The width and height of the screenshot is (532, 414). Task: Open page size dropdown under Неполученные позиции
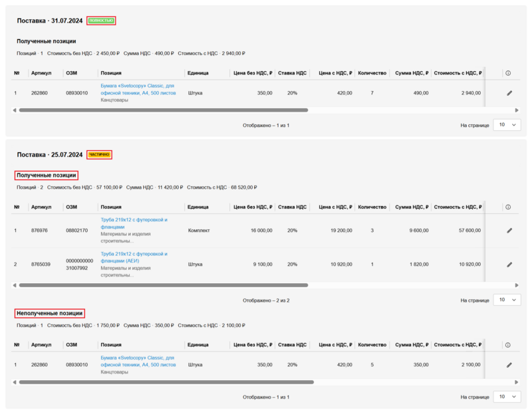[507, 397]
